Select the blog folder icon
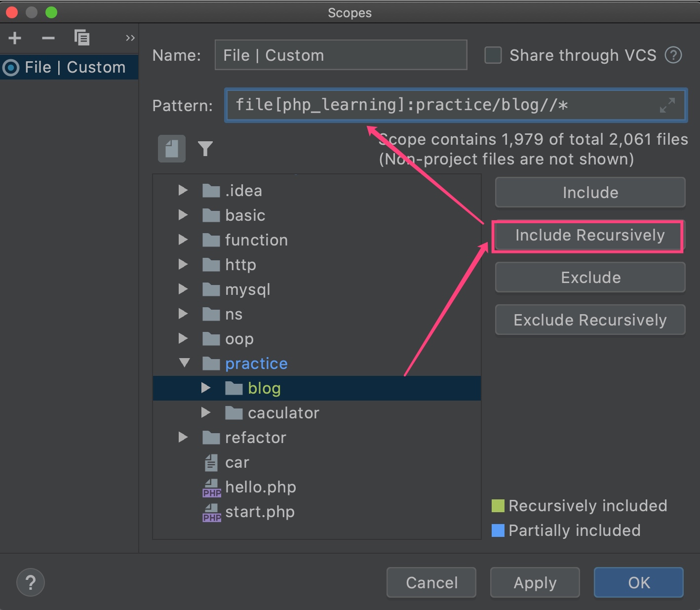The image size is (700, 610). click(234, 388)
